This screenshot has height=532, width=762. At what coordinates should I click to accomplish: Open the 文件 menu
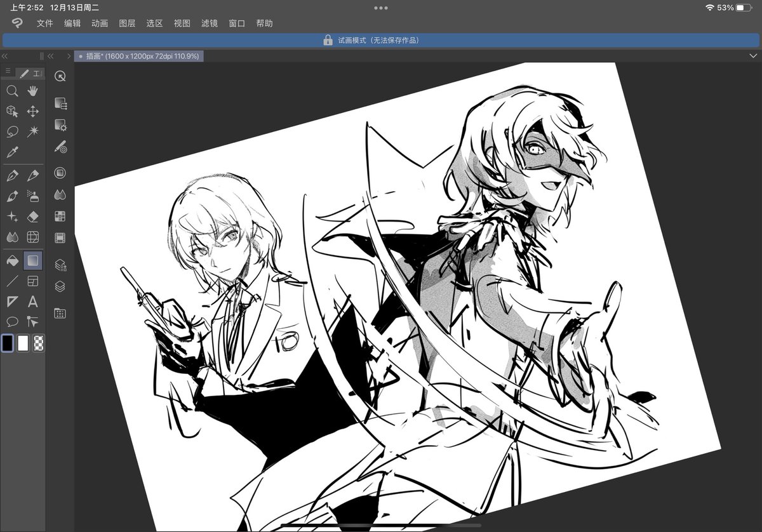tap(44, 23)
